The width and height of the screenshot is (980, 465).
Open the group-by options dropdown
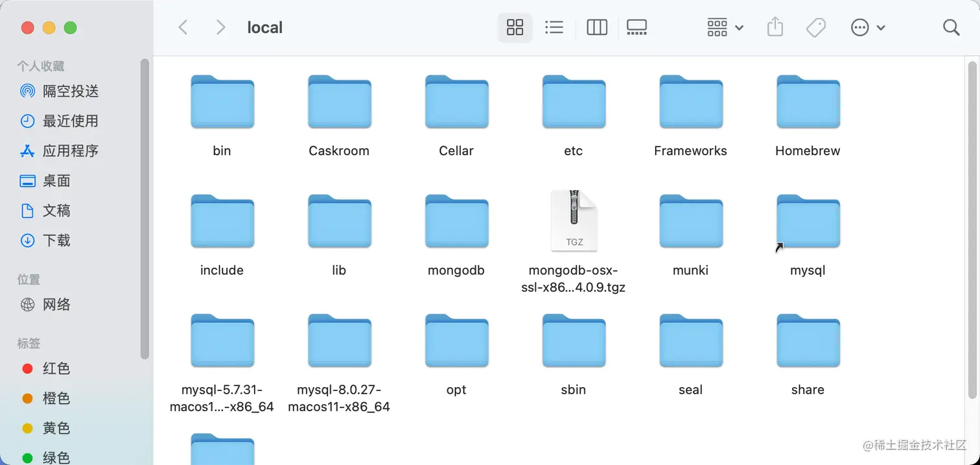(725, 27)
